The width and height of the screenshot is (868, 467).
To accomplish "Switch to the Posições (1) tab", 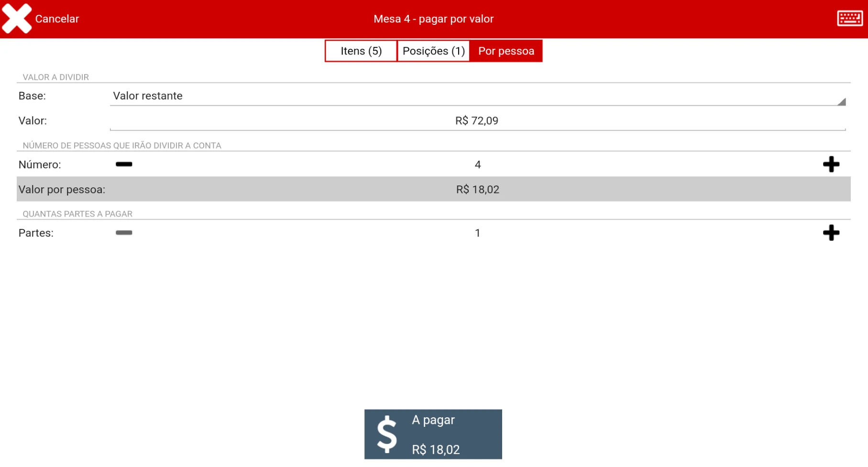I will [x=433, y=51].
